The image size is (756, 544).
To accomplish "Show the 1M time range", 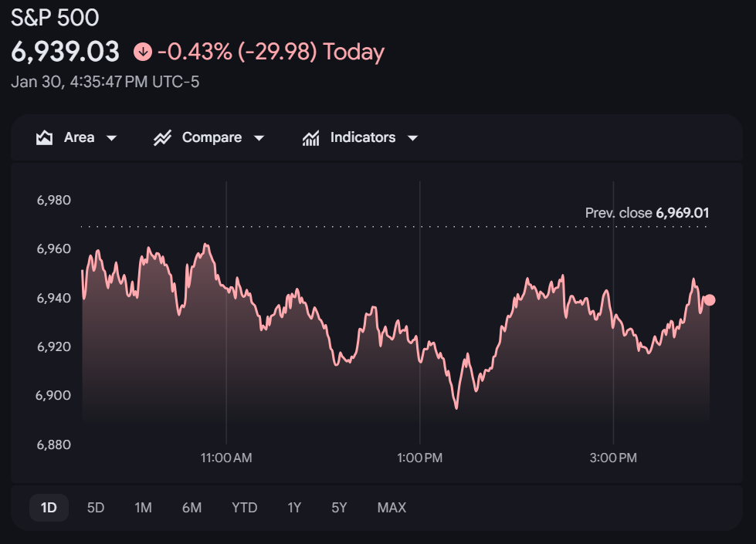I will [143, 508].
